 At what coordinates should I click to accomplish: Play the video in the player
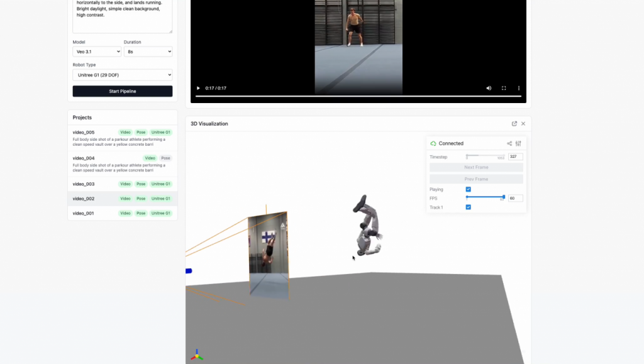[199, 88]
